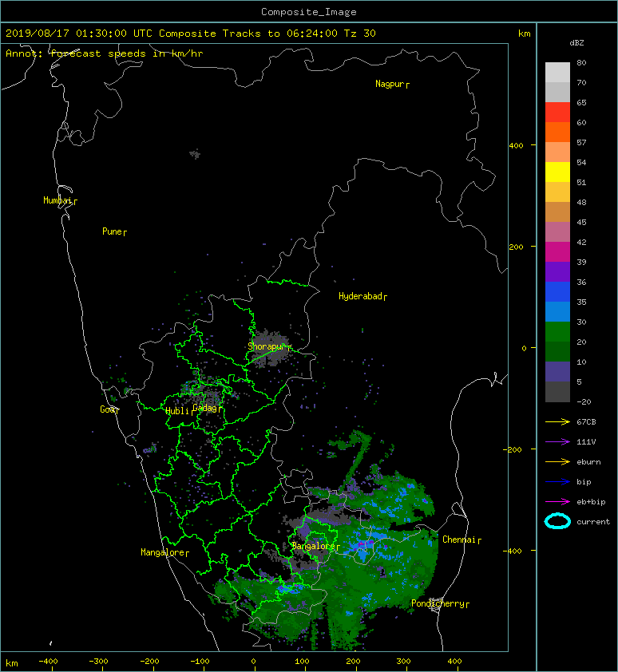This screenshot has height=672, width=618.
Task: Click the km unit label at bottom left
Action: tap(12, 663)
